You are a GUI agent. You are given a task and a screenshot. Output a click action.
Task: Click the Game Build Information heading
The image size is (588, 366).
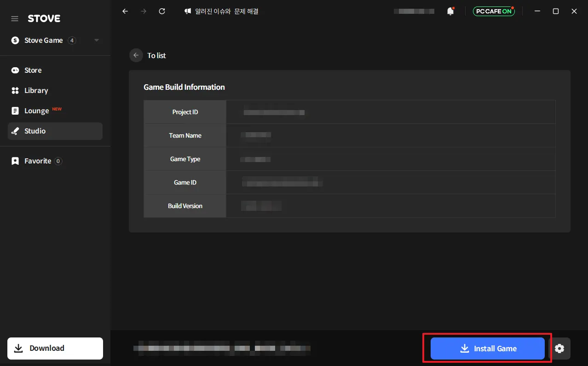(x=184, y=87)
